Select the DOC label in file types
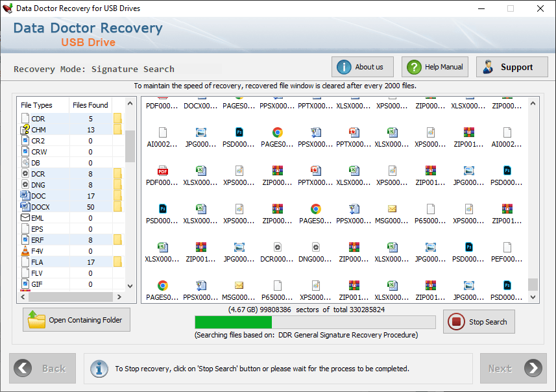Screen dimensions: 556x392 [38, 196]
